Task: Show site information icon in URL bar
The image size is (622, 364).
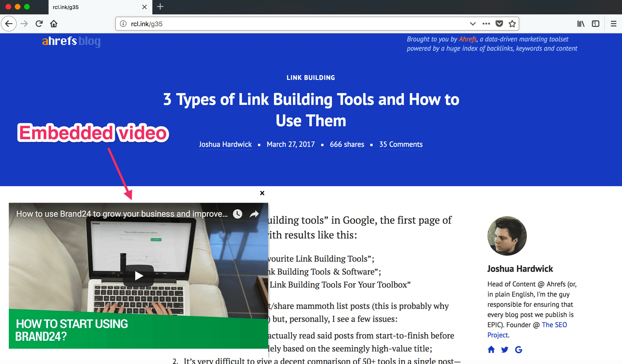Action: click(x=123, y=24)
